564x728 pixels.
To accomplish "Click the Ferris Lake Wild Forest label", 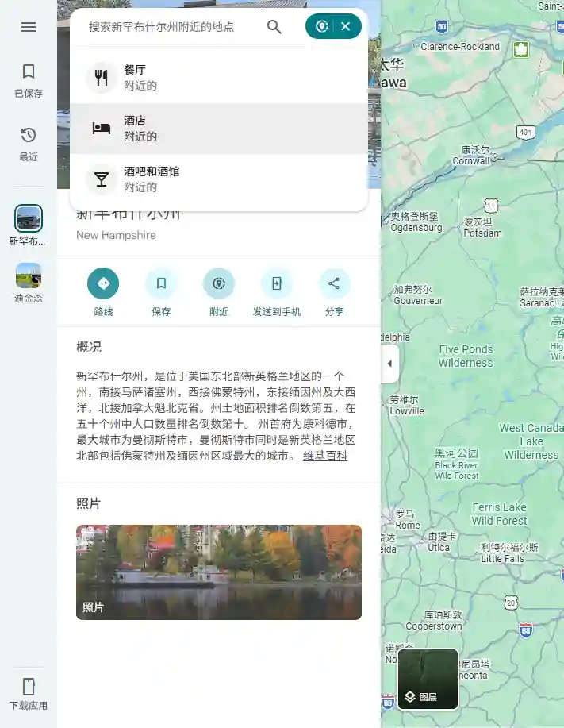I will (x=500, y=514).
